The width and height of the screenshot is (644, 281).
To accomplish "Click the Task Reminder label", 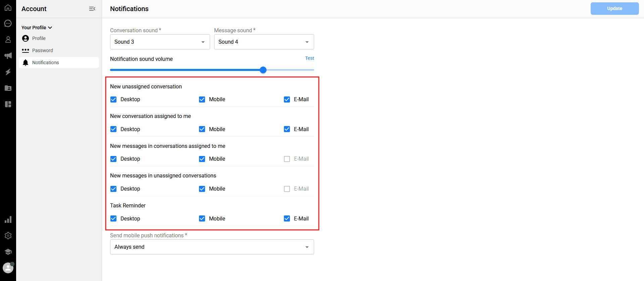I will pos(128,205).
